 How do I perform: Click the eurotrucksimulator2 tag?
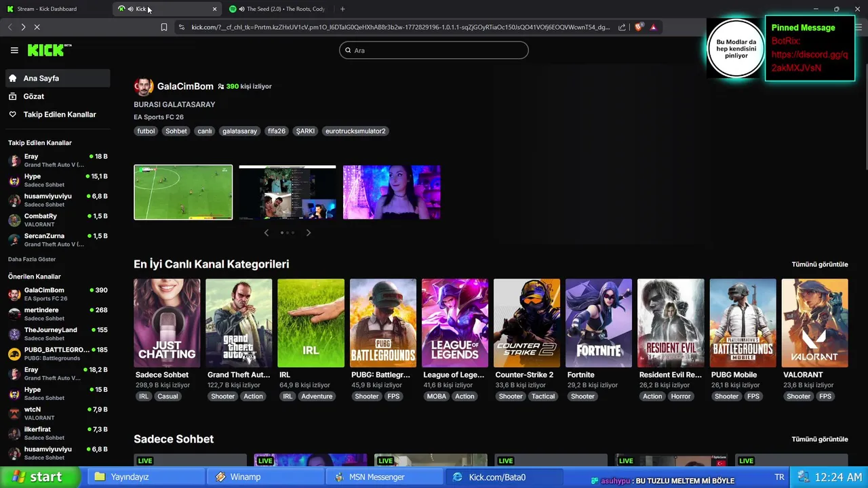355,131
